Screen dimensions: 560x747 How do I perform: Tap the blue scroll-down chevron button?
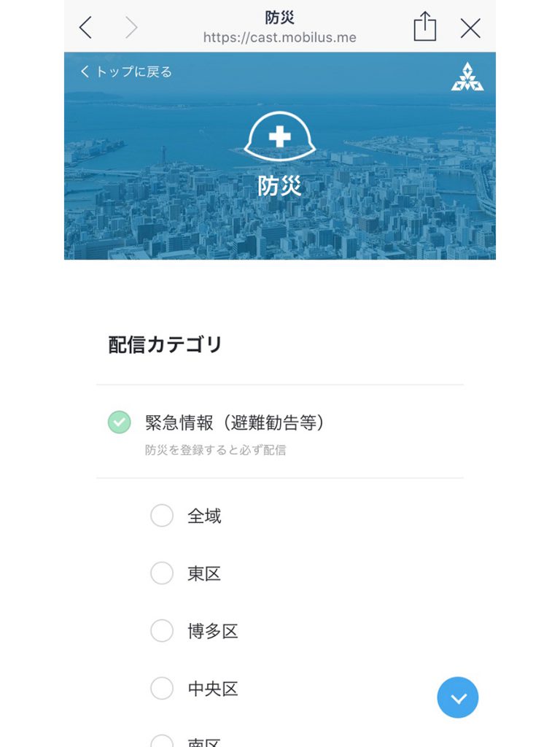tap(458, 697)
